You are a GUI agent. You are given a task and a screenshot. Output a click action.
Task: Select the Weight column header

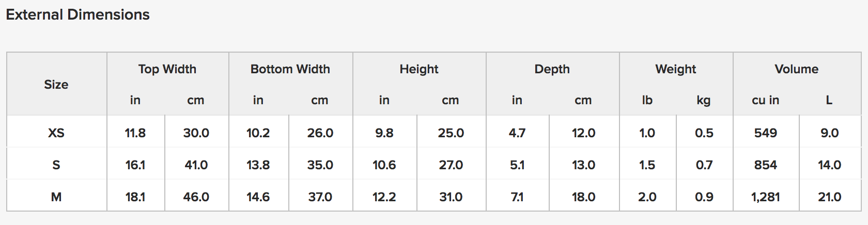point(676,69)
